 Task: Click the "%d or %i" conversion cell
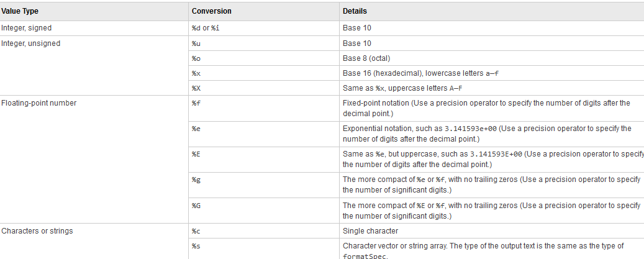(x=205, y=29)
